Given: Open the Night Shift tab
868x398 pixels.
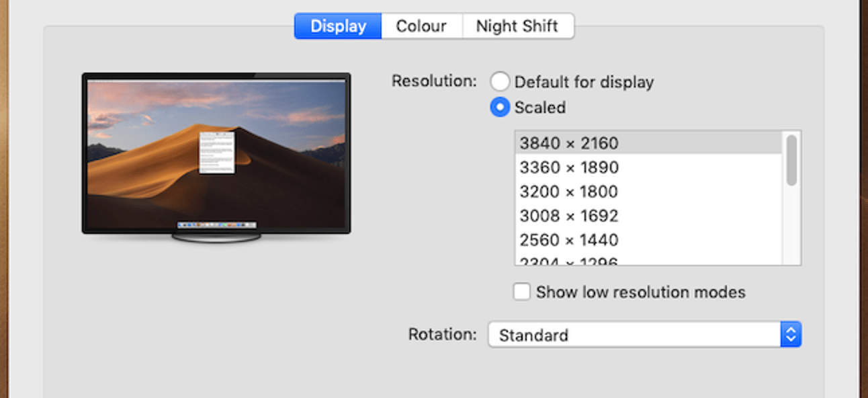Looking at the screenshot, I should (517, 26).
